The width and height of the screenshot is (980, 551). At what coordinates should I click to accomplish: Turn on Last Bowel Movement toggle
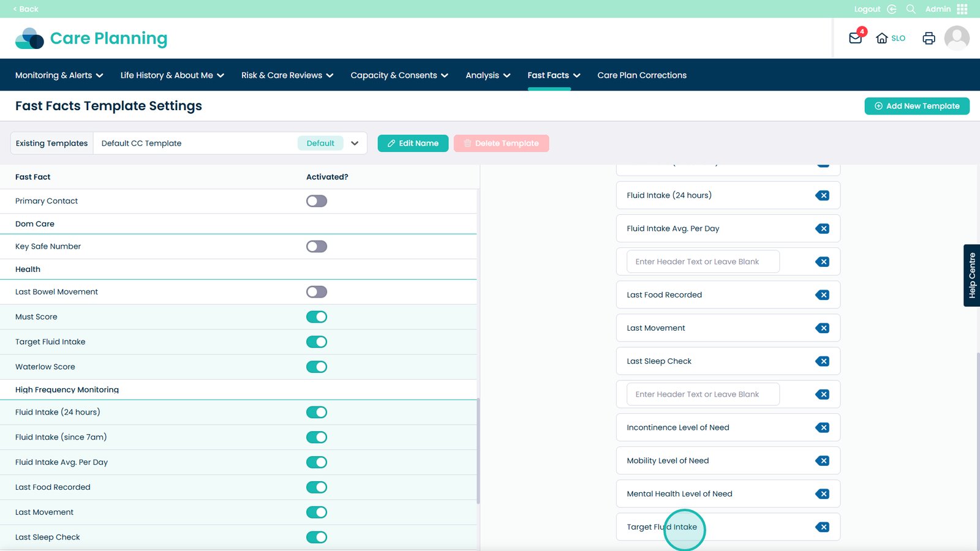pos(317,292)
